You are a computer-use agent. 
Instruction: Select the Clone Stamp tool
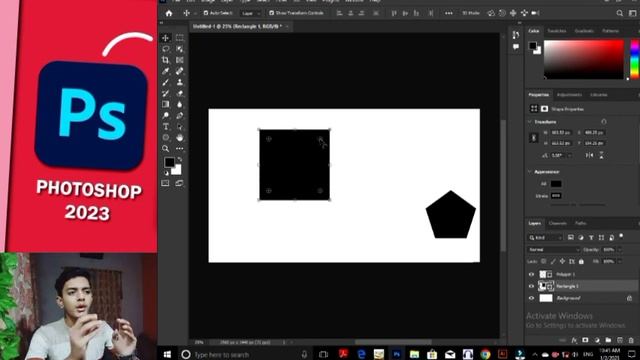pos(180,82)
